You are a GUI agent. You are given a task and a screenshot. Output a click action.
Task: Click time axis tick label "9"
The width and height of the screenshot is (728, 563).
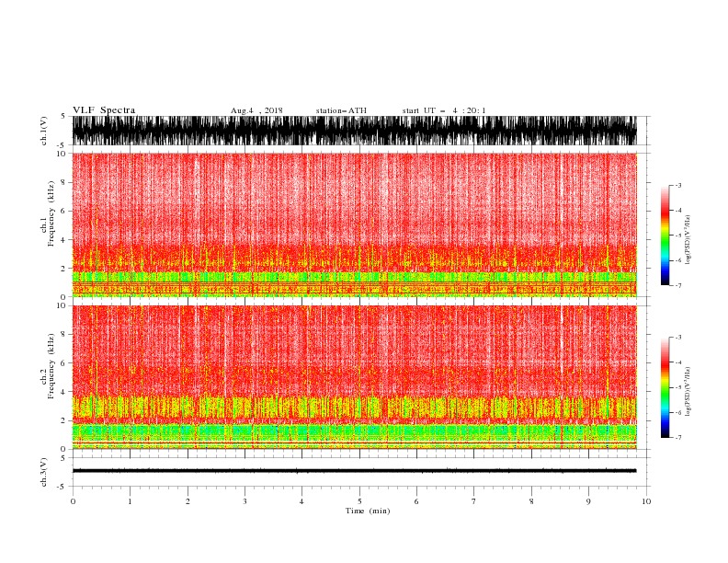point(588,501)
